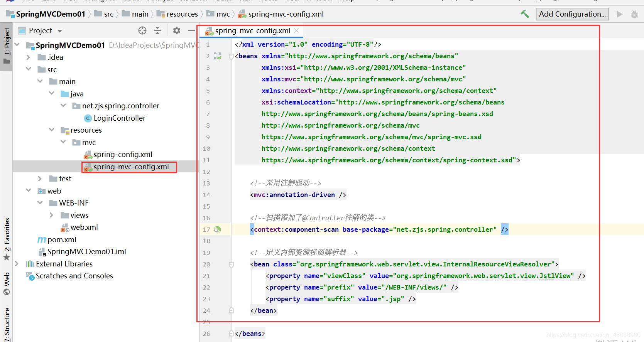
Task: Select pom.xml in the project tree
Action: click(x=62, y=240)
